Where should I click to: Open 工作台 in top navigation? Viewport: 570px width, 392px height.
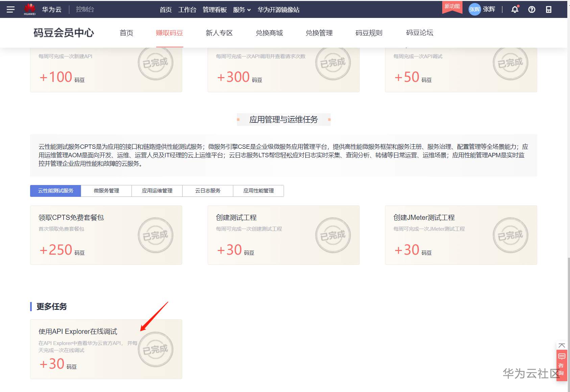(x=187, y=10)
